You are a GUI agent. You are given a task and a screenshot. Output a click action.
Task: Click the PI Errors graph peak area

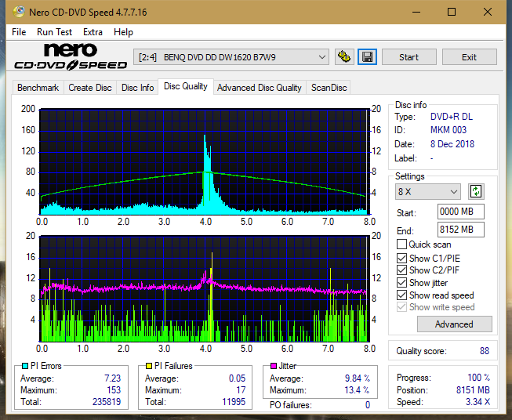(206, 173)
